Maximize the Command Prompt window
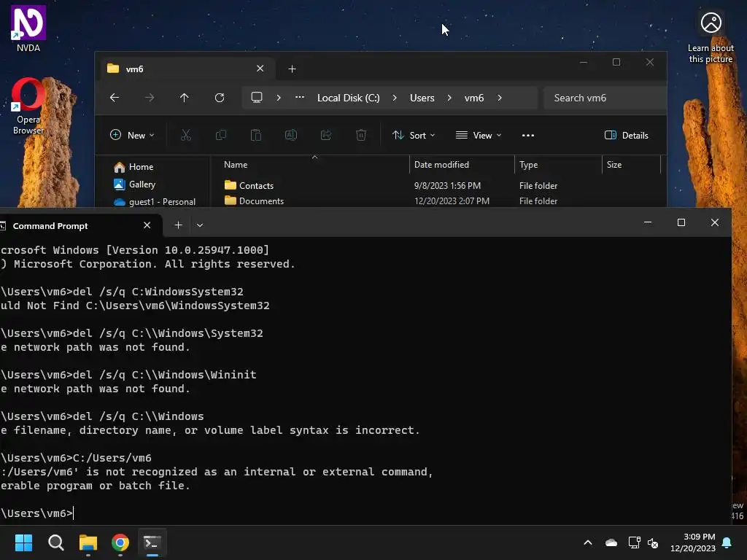 (681, 222)
